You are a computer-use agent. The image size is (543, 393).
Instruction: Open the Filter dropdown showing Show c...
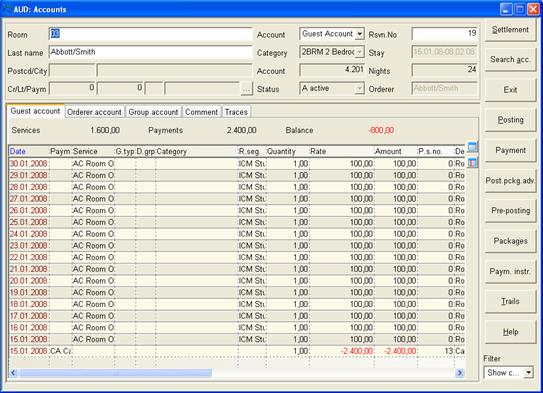[x=528, y=373]
